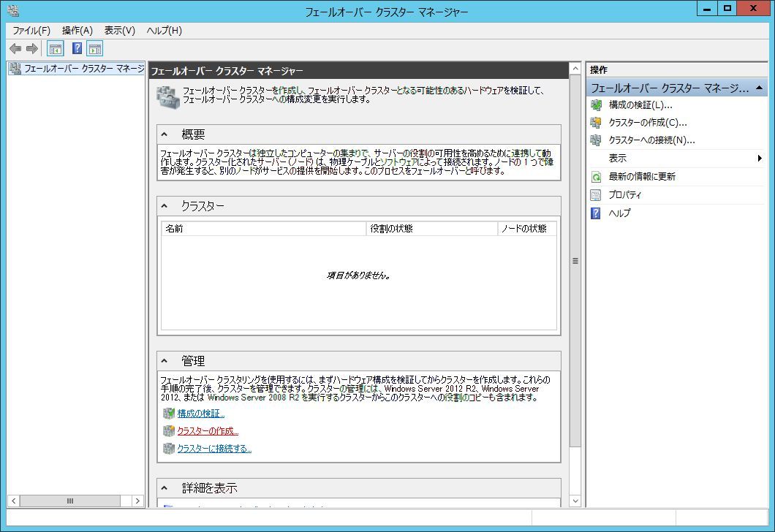Select ヘルプ in actions pane
Screen dimensions: 775x532
(619, 213)
